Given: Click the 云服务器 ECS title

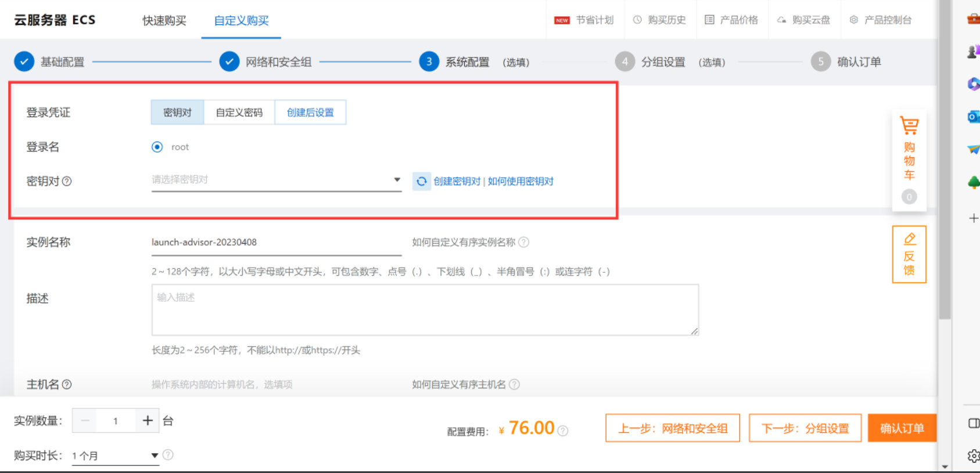Looking at the screenshot, I should (x=55, y=20).
